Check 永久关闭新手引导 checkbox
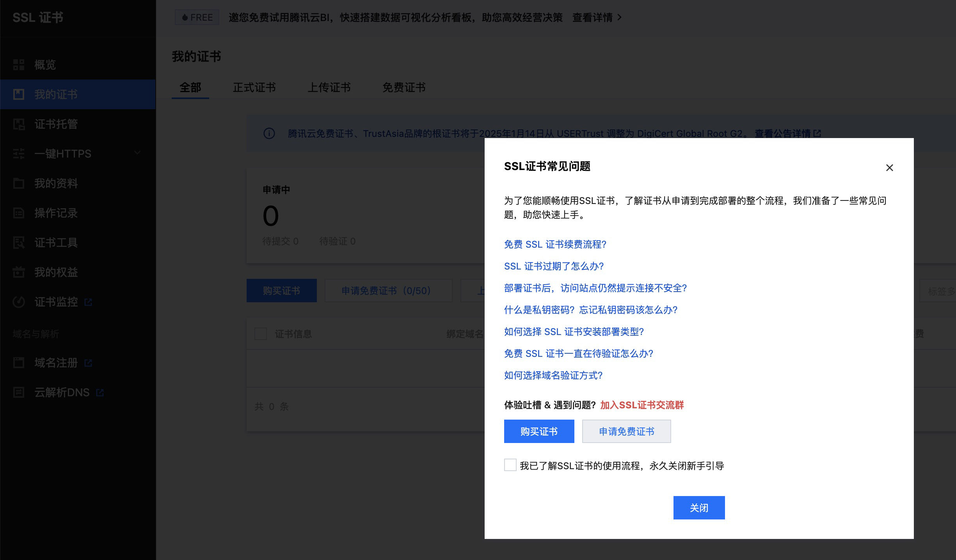The image size is (956, 560). pos(510,465)
